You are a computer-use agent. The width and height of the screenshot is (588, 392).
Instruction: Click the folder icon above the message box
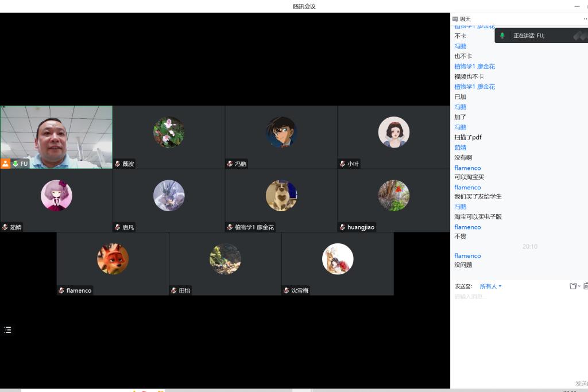[x=572, y=286]
